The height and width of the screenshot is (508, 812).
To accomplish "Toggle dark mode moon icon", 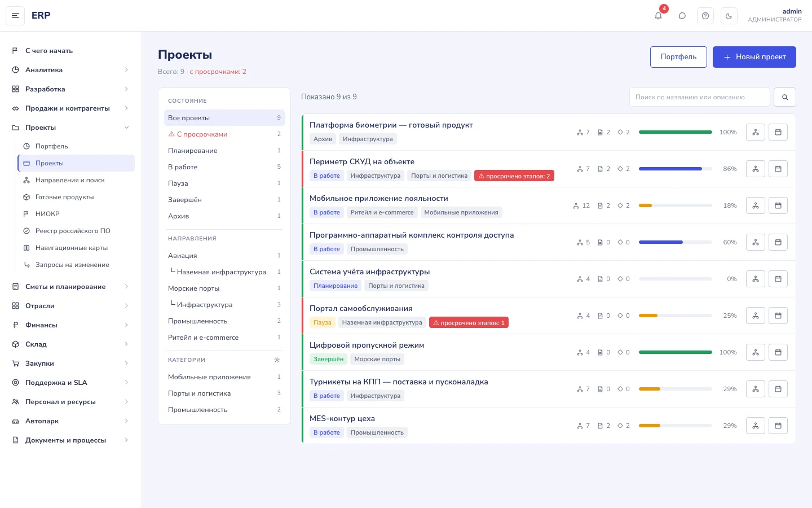I will pos(729,16).
